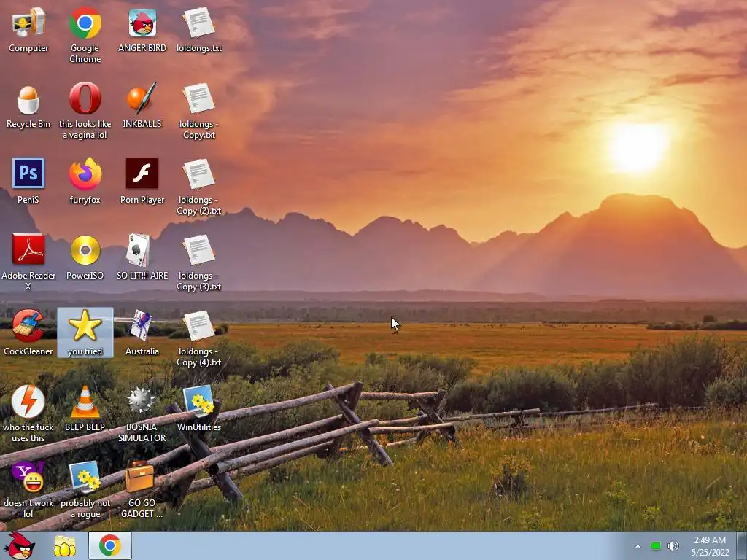Image resolution: width=747 pixels, height=560 pixels.
Task: Select the CCleaner brush desktop icon
Action: [28, 333]
